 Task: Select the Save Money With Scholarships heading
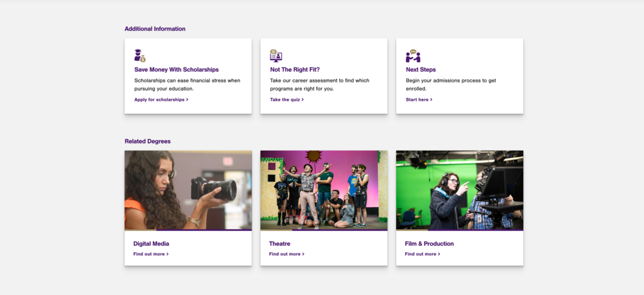pos(176,70)
